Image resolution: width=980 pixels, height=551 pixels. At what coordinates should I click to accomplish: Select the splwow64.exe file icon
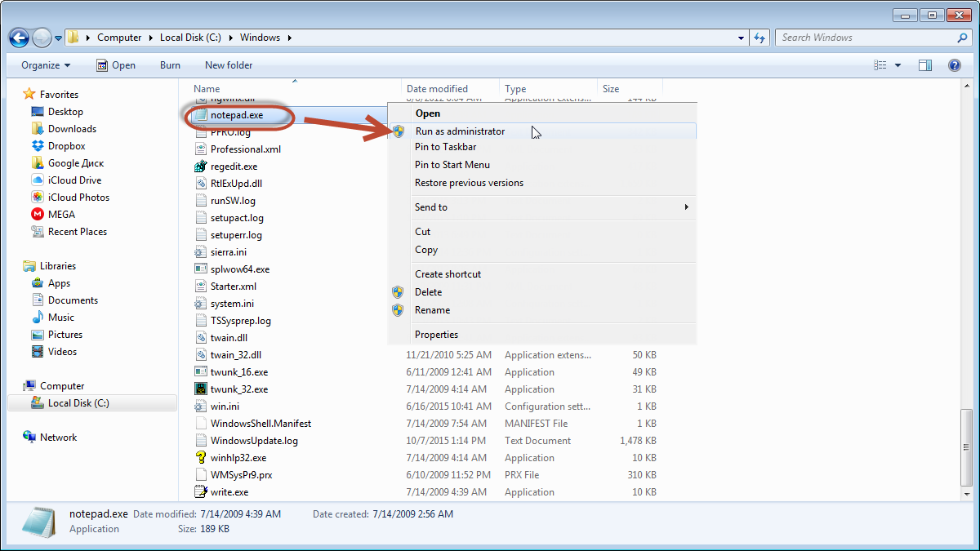click(x=202, y=269)
